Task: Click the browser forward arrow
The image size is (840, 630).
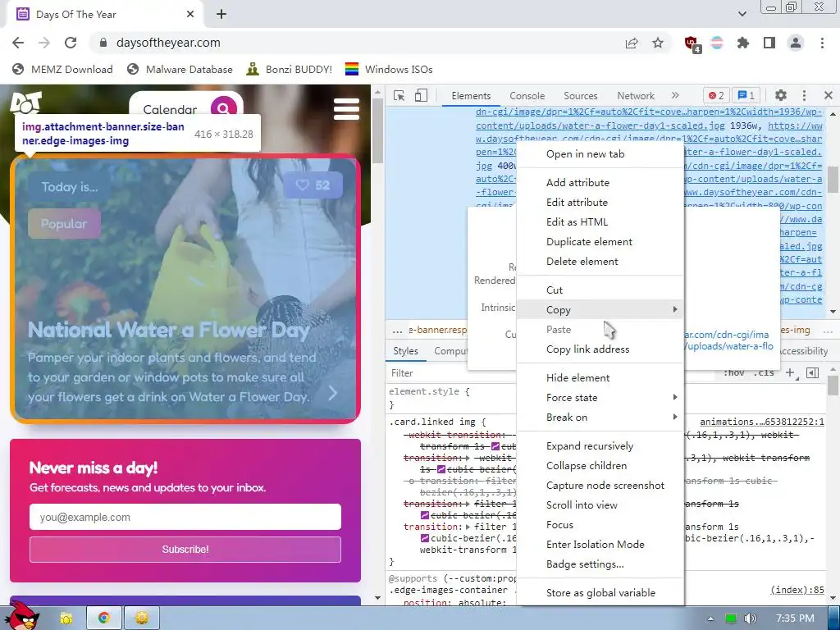Action: [x=44, y=43]
